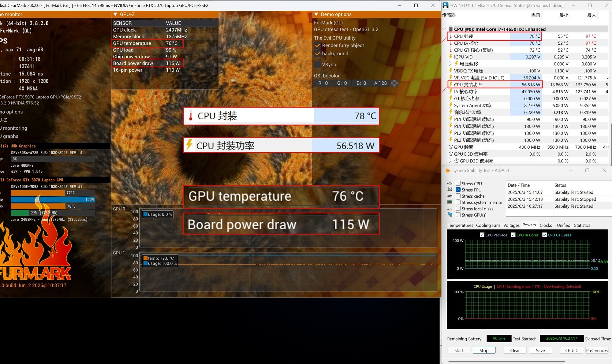This screenshot has width=612, height=364.
Task: Click the AIDA64 flame title bar icon
Action: coord(448,170)
